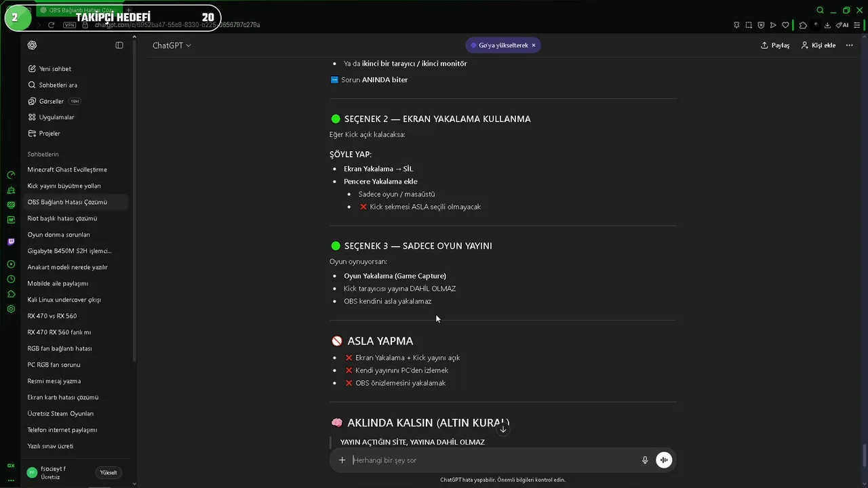This screenshot has width=868, height=488.
Task: Collapse the ChatGPT sidebar with the panel icon
Action: pos(119,45)
